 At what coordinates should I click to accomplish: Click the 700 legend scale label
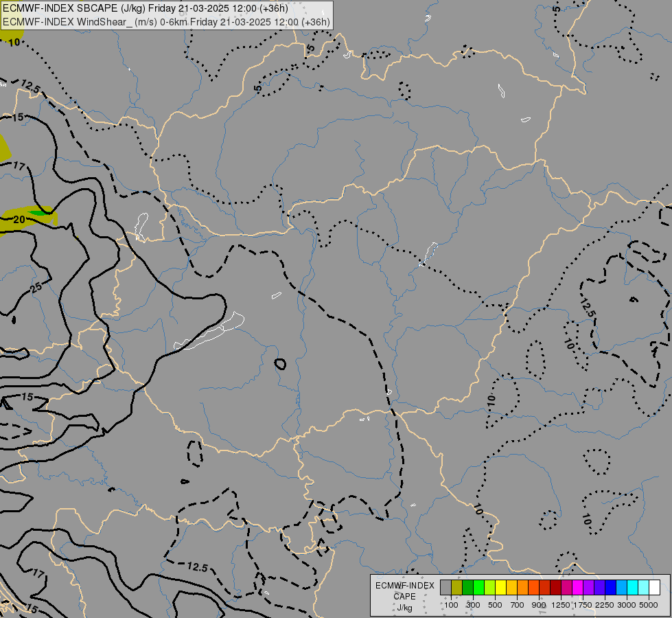tap(518, 605)
